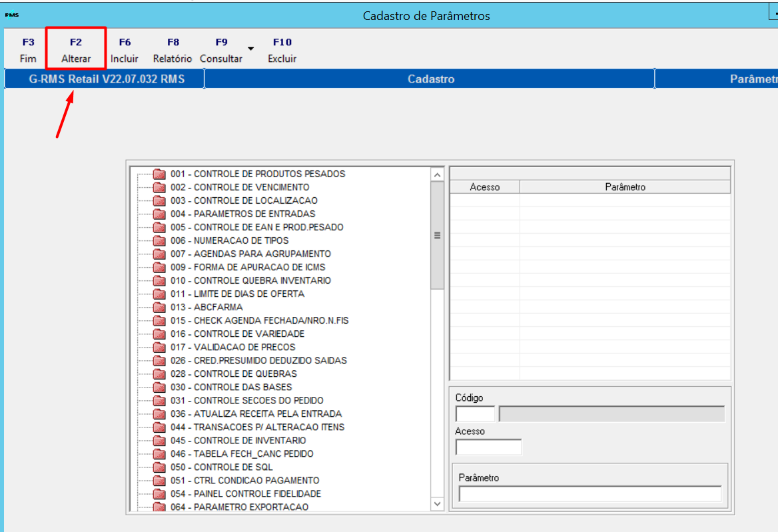
Task: Select the Cadastro header tab
Action: click(431, 79)
